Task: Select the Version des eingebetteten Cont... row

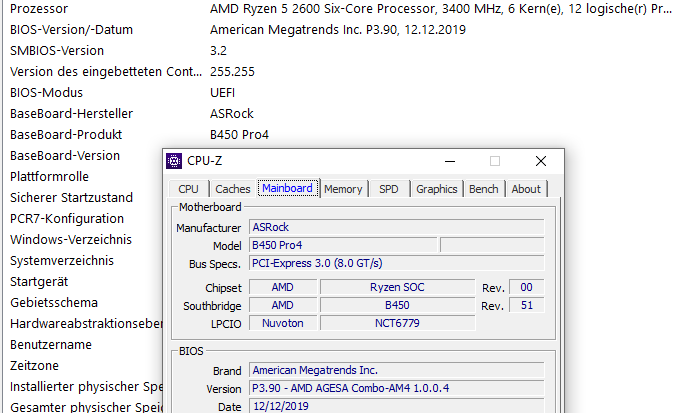Action: 106,72
